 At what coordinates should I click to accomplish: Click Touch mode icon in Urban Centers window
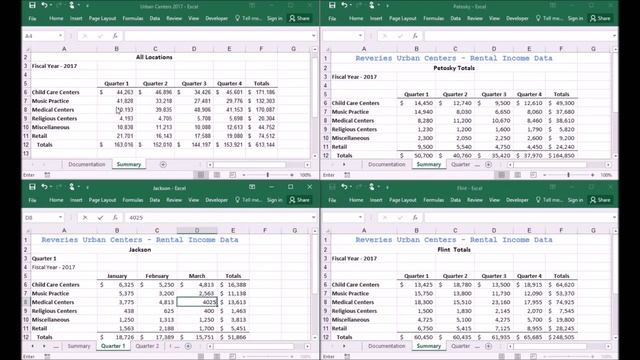click(x=72, y=5)
